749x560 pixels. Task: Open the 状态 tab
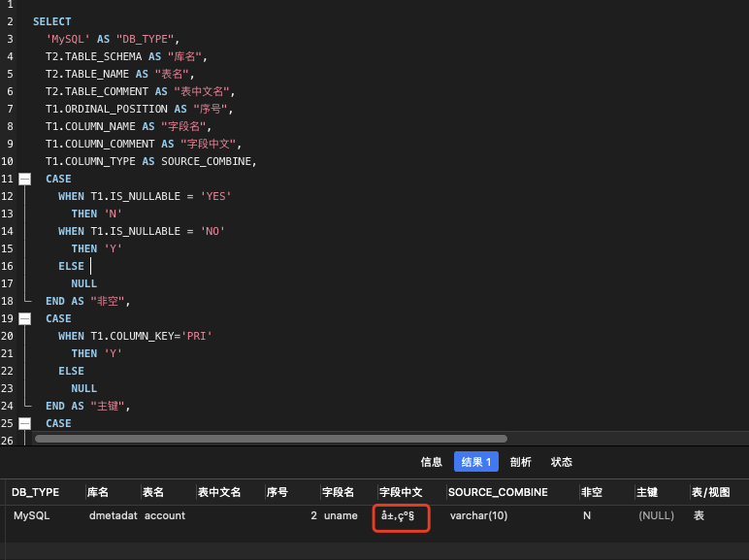point(562,462)
